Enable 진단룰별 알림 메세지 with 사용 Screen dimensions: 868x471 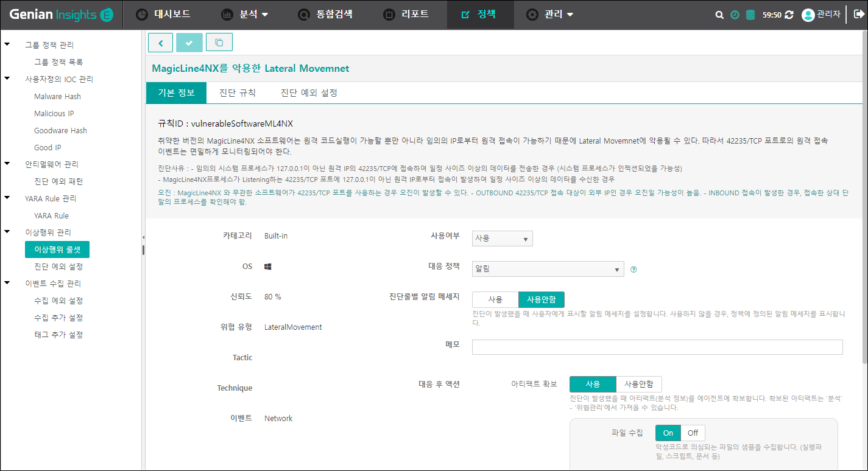(495, 299)
